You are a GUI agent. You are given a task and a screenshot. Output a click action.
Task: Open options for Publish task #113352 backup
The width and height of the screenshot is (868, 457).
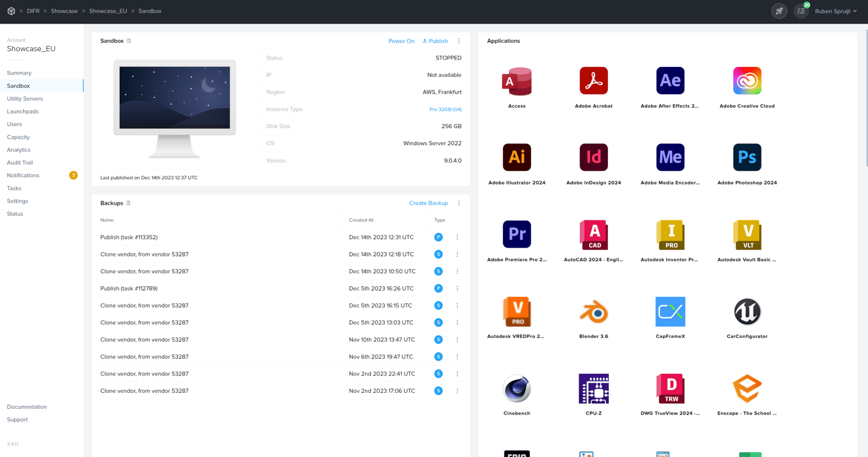pos(457,237)
